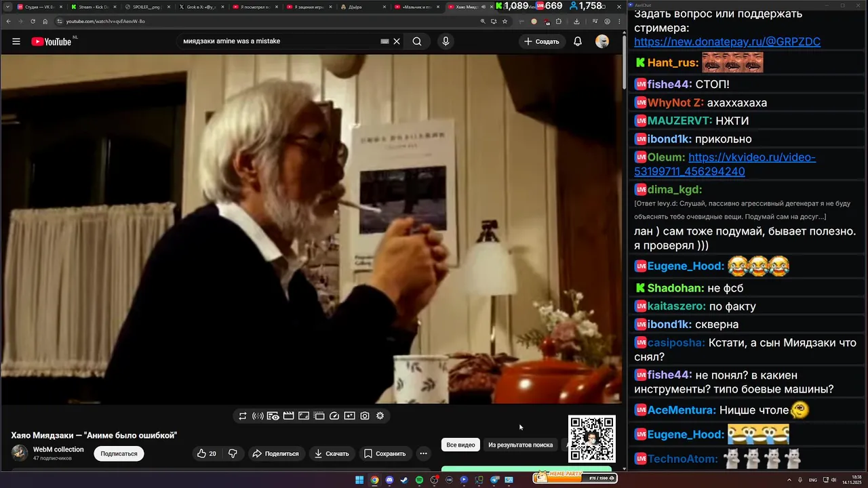Screen dimensions: 868x488
Task: Open the browser extensions puzzle icon
Action: coord(559,21)
